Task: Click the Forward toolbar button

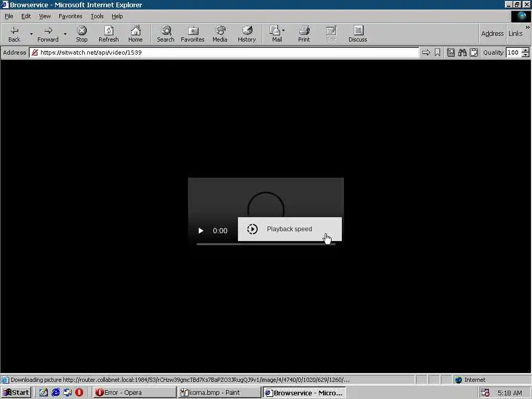Action: pyautogui.click(x=48, y=34)
